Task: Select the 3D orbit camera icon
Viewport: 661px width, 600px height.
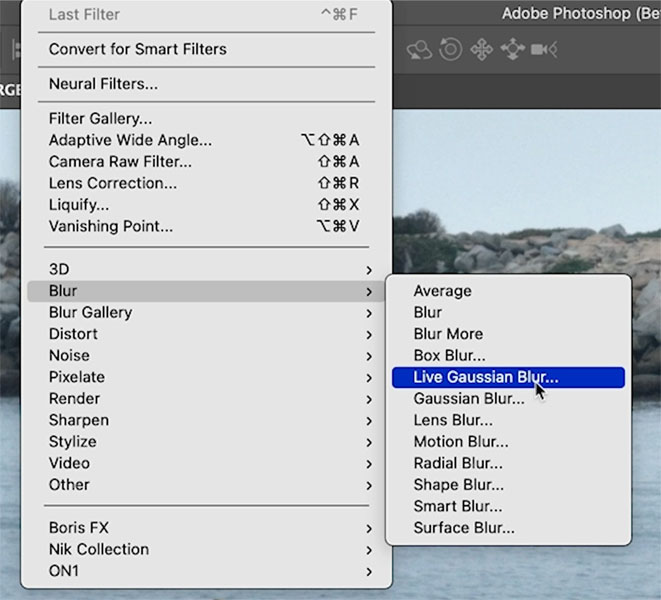Action: pyautogui.click(x=419, y=50)
